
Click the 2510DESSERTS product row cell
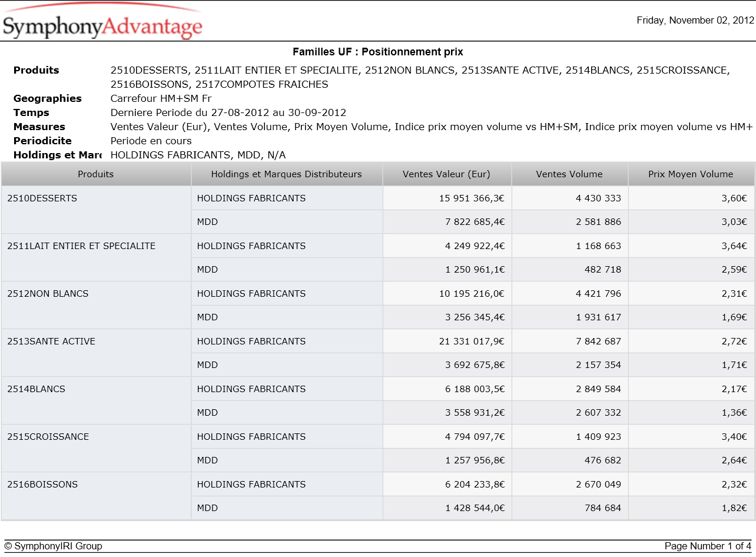(x=96, y=210)
